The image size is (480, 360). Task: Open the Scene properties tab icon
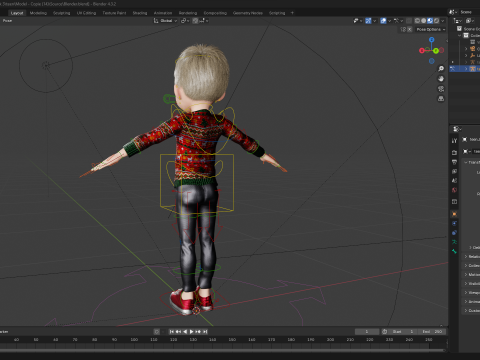coord(454,181)
